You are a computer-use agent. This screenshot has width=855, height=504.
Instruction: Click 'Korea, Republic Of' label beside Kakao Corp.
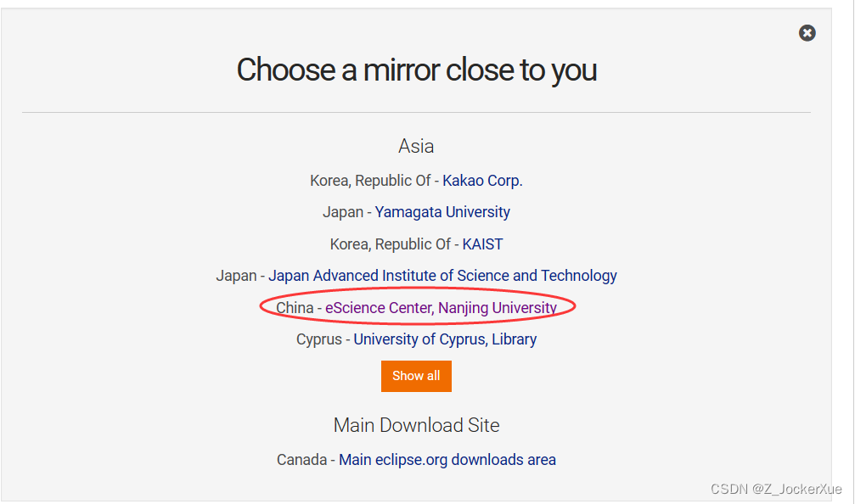point(370,181)
